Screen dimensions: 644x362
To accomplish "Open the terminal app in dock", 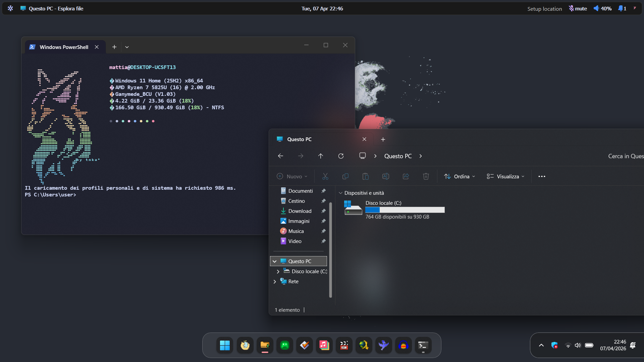I will pos(423,345).
